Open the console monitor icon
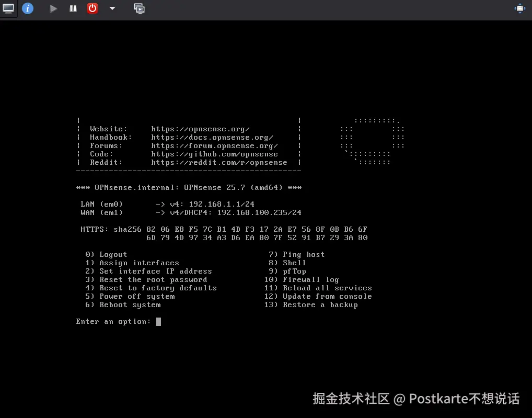Screen dimensions: 532x418 (x=8, y=8)
